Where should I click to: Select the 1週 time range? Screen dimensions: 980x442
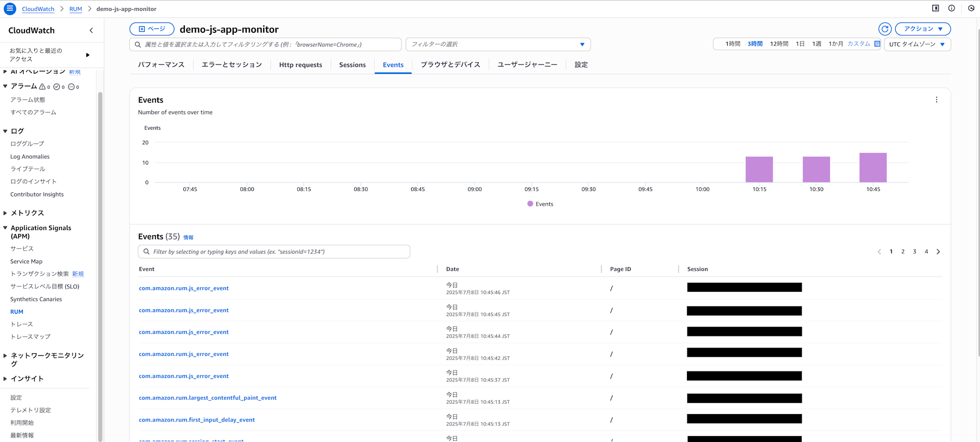[x=816, y=44]
